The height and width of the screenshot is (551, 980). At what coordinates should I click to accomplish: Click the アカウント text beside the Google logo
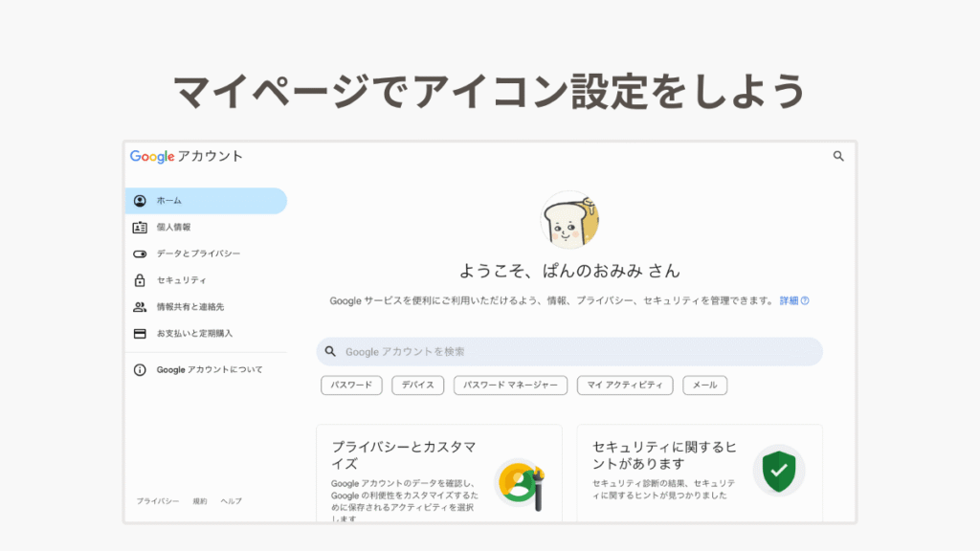pos(210,156)
